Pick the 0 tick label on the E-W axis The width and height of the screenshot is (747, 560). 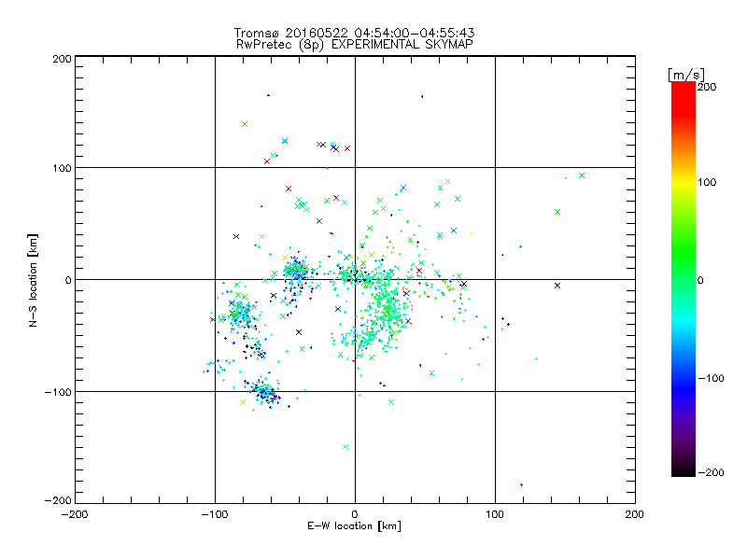pos(355,514)
